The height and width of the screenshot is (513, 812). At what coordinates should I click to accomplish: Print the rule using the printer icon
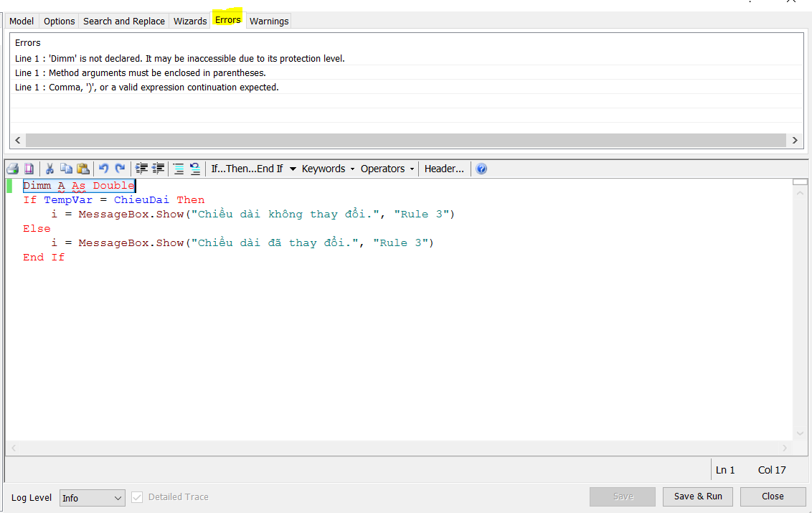pos(12,168)
